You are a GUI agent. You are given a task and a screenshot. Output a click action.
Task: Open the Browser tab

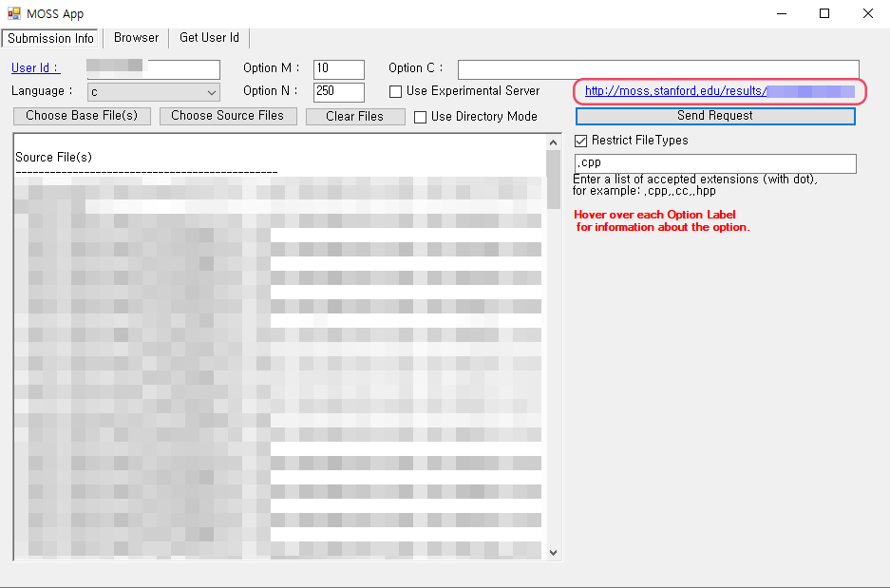tap(136, 37)
